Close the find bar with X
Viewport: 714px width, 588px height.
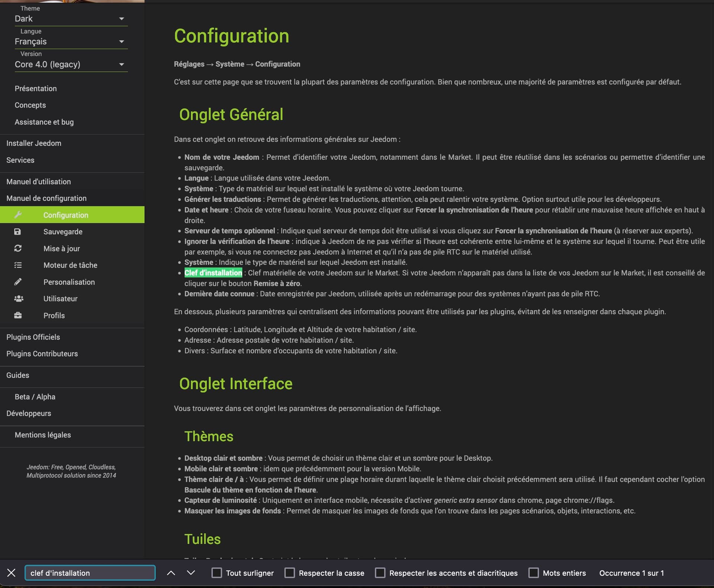pyautogui.click(x=12, y=573)
